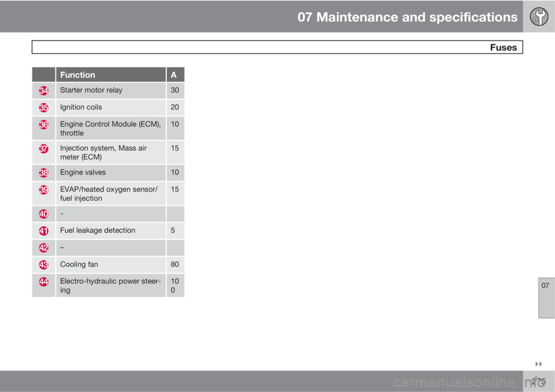Viewport: 555px width, 392px height.
Task: Click 07 Maintenance and specifications heading
Action: 408,17
